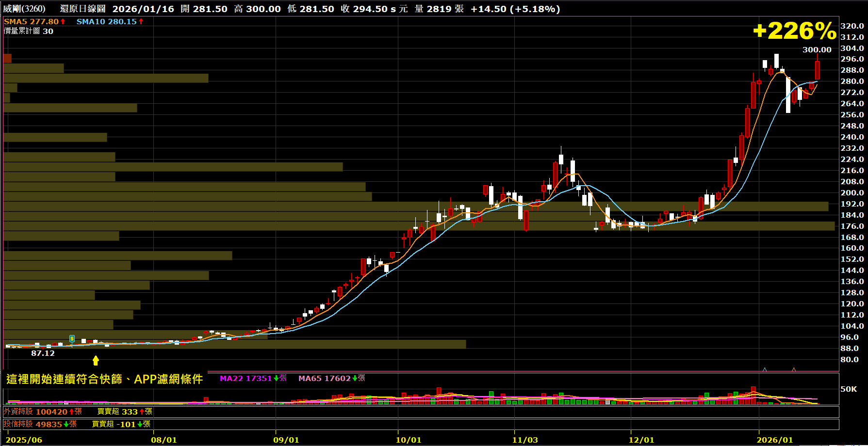This screenshot has width=868, height=446.
Task: Click the small red volume-profile block at top left
Action: click(x=7, y=58)
